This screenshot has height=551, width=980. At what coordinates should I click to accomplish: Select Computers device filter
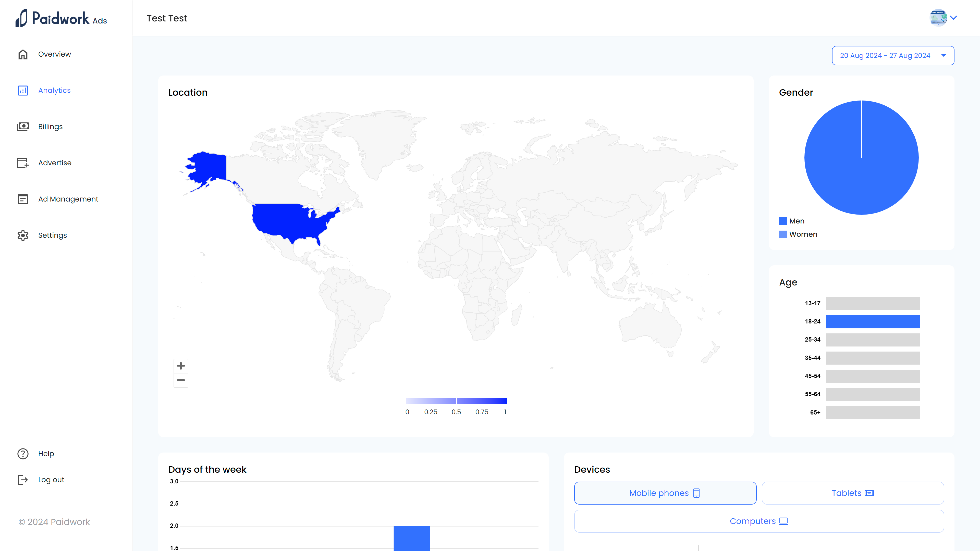click(x=759, y=521)
